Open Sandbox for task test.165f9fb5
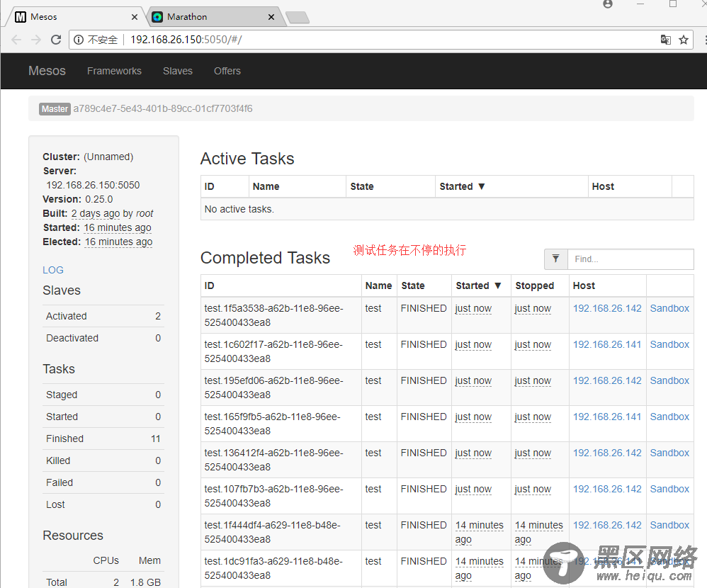The width and height of the screenshot is (707, 588). (x=669, y=417)
